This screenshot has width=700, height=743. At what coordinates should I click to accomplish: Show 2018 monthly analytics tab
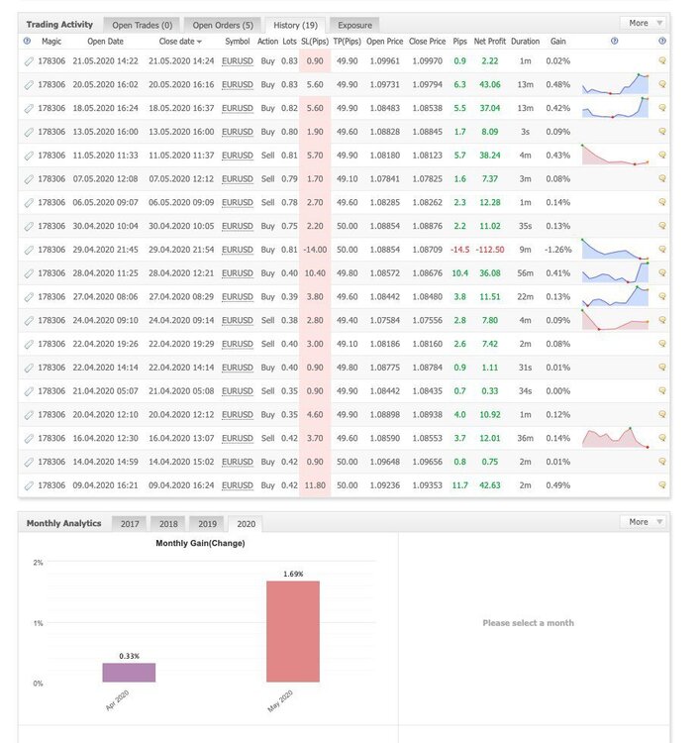[168, 524]
